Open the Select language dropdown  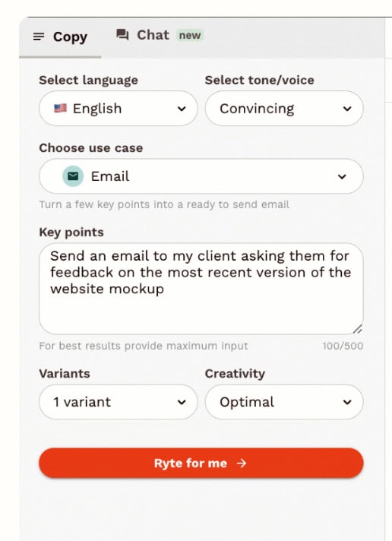click(x=119, y=109)
